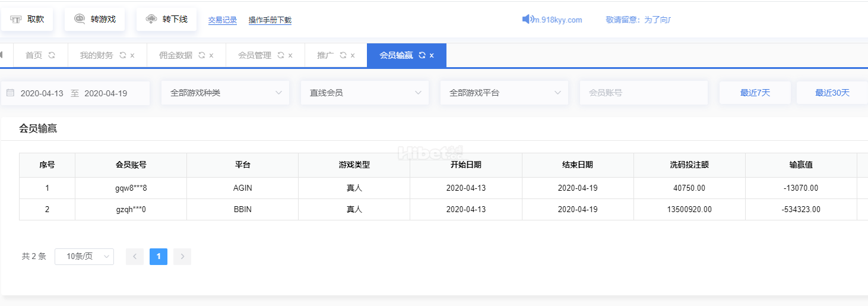The width and height of the screenshot is (868, 306).
Task: Click the speaker announcement icon
Action: point(527,20)
